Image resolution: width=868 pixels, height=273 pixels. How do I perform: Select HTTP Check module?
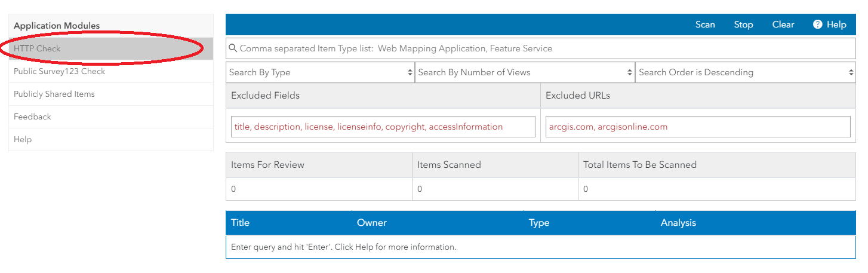[x=111, y=48]
